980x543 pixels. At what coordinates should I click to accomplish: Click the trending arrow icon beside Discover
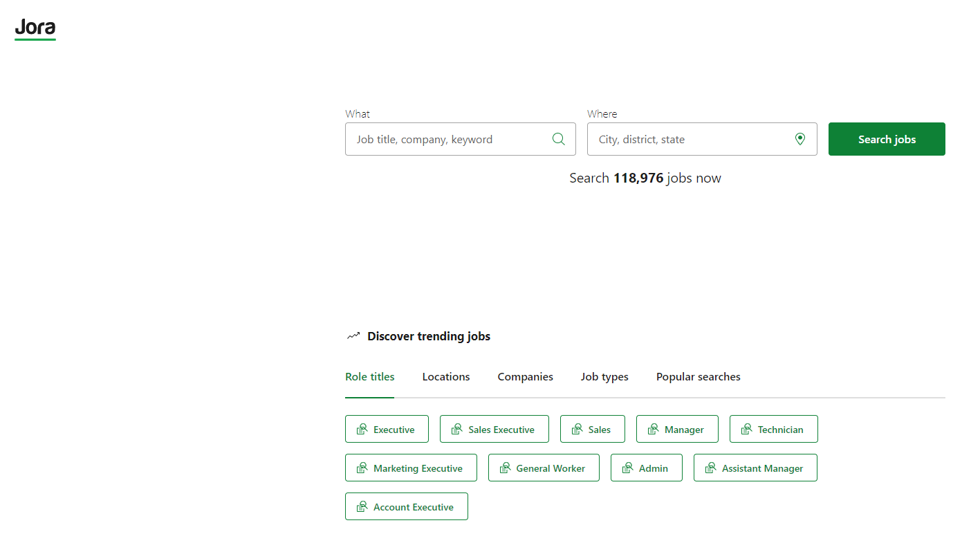[353, 336]
